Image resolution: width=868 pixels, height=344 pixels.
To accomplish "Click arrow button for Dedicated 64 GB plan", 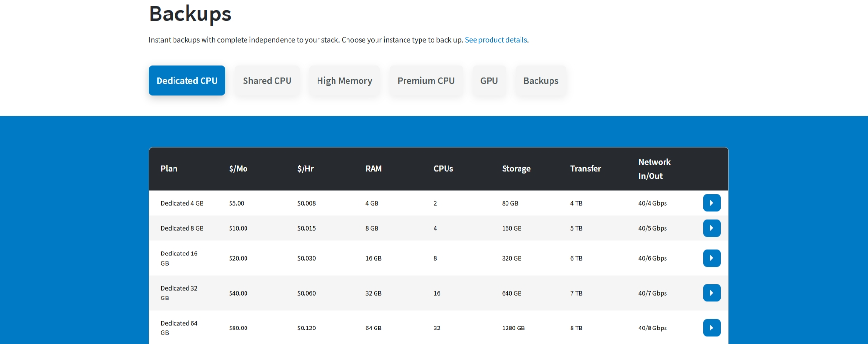I will [x=711, y=328].
